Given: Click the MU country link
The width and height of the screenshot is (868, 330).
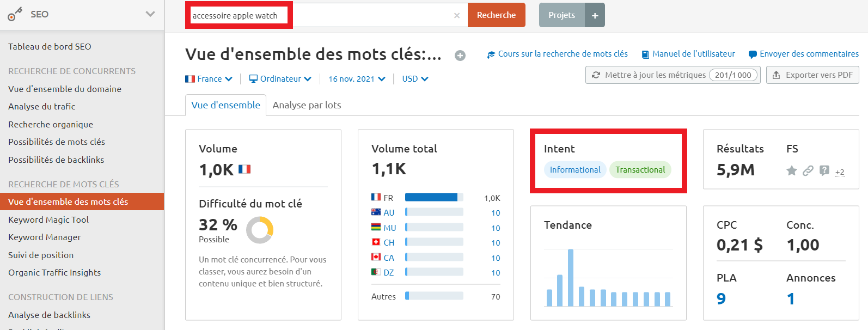Looking at the screenshot, I should (390, 228).
